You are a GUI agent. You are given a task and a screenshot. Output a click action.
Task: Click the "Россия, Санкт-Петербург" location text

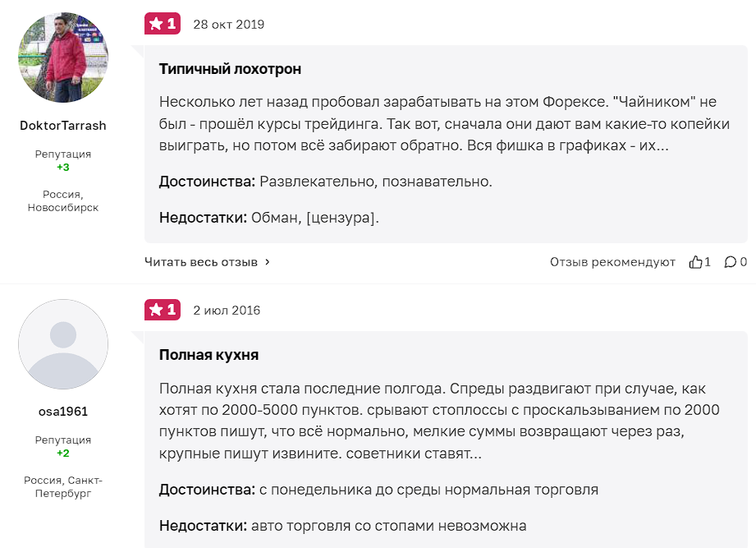pos(63,487)
